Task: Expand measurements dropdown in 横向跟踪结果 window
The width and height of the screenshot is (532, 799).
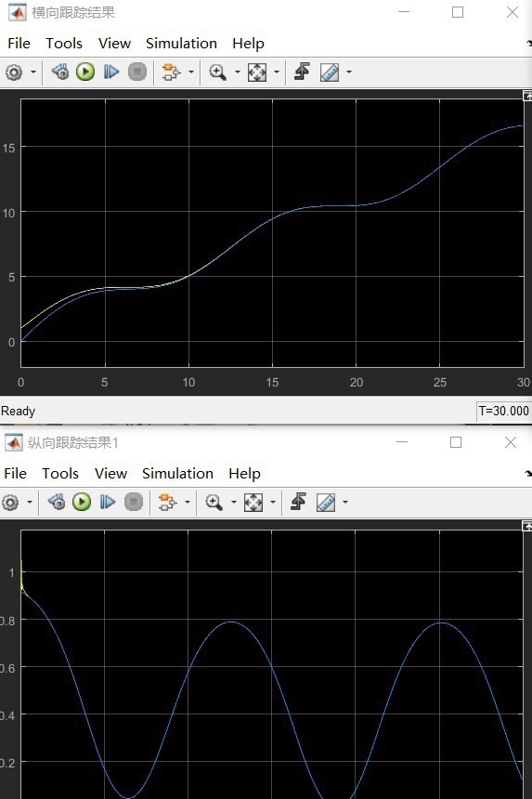Action: (x=349, y=72)
